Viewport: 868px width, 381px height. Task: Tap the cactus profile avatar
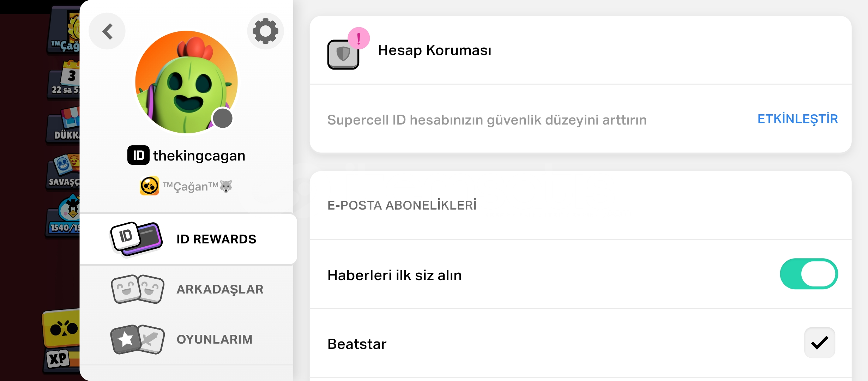tap(186, 82)
